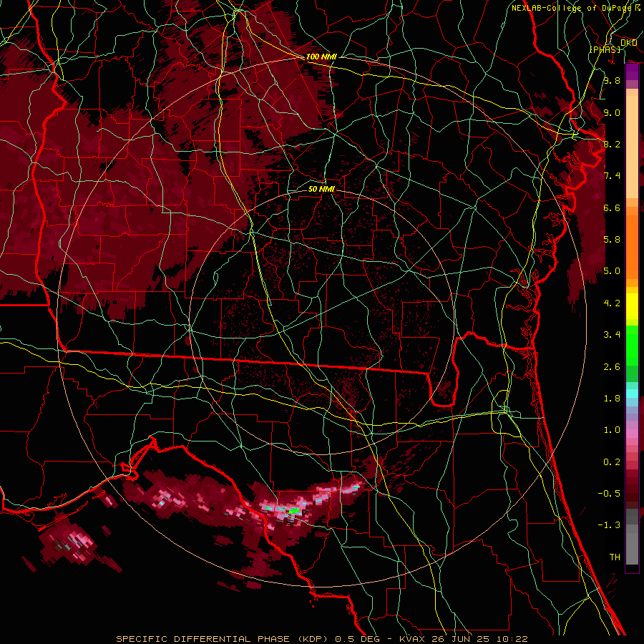Click the dark orange segment of color bar
The height and width of the screenshot is (644, 644).
632,247
